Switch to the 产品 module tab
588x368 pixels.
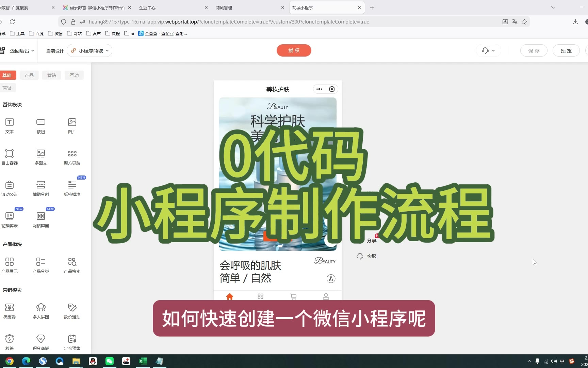pos(29,75)
